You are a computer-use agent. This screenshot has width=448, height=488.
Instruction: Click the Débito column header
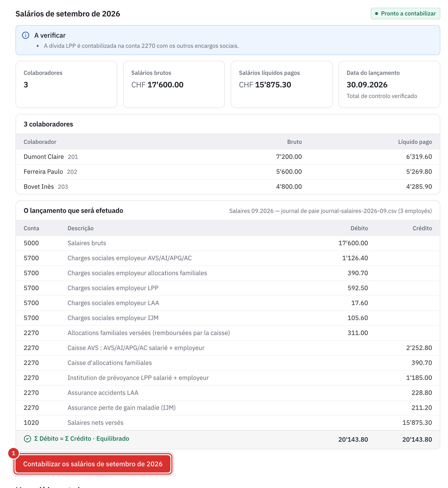[359, 228]
